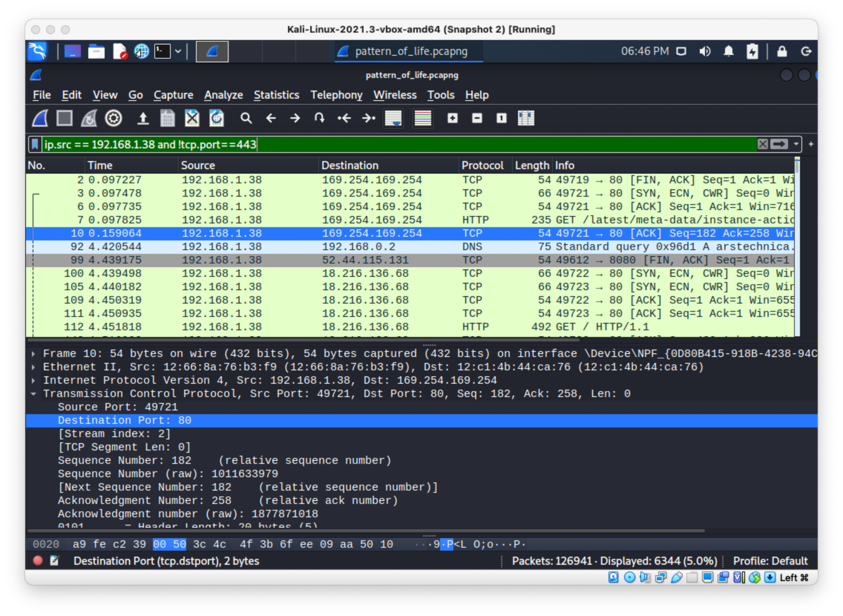The image size is (843, 616).
Task: Clear the display filter
Action: coord(763,144)
